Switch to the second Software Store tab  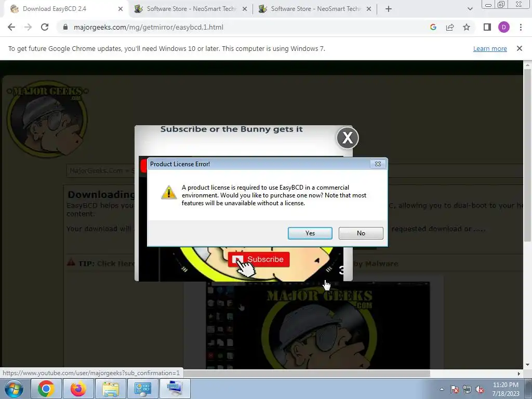(x=191, y=9)
